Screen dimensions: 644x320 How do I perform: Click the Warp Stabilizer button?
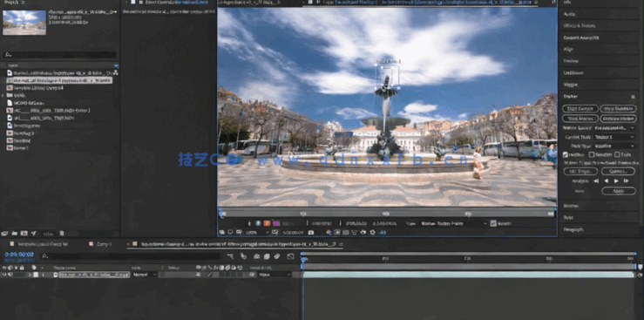618,108
